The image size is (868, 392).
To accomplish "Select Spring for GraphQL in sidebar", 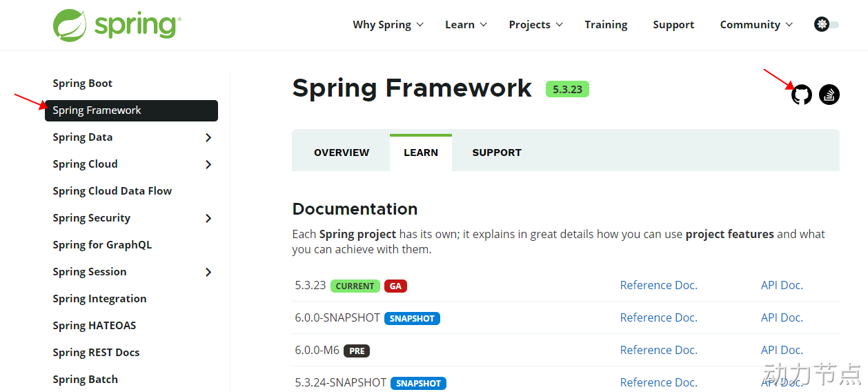I will coord(102,245).
